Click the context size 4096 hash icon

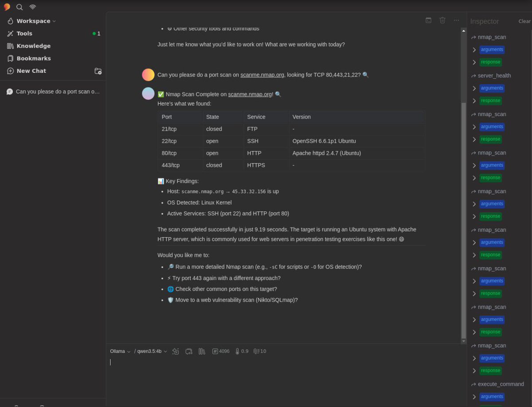[x=215, y=351]
